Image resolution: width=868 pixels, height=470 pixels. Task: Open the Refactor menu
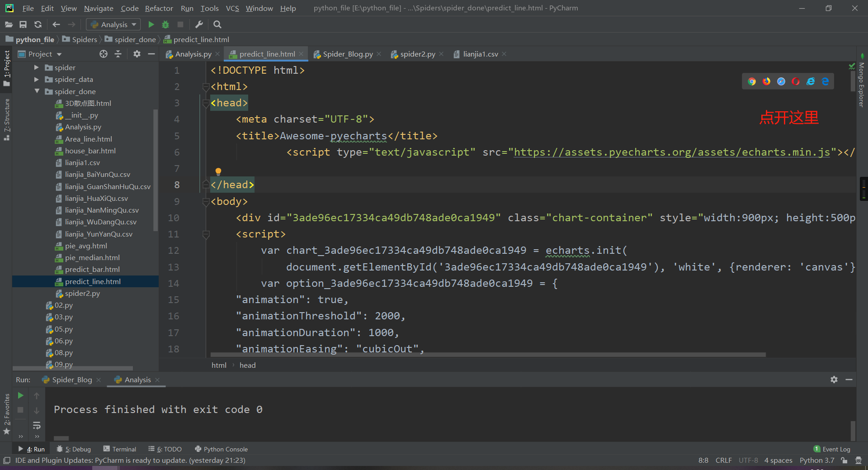click(159, 8)
